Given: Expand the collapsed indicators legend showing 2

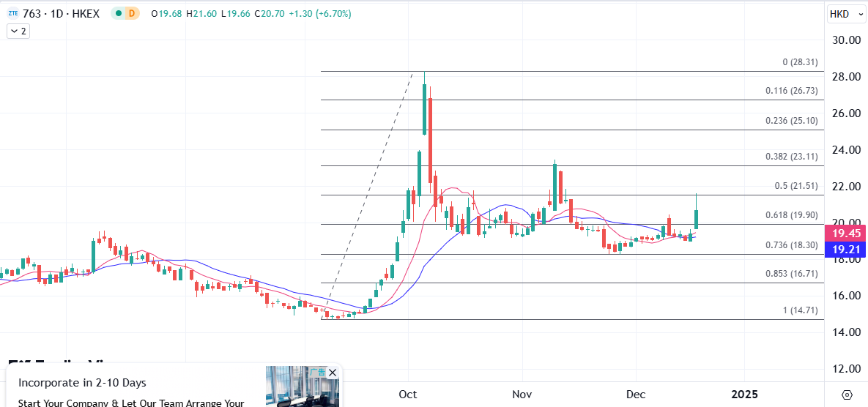Looking at the screenshot, I should tap(18, 31).
